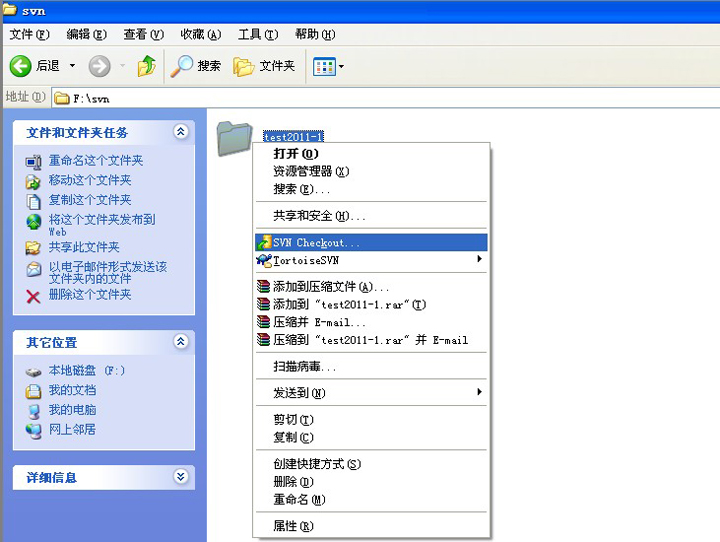Viewport: 720px width, 542px height.
Task: Open the Search magnifier toolbar button
Action: pos(196,66)
